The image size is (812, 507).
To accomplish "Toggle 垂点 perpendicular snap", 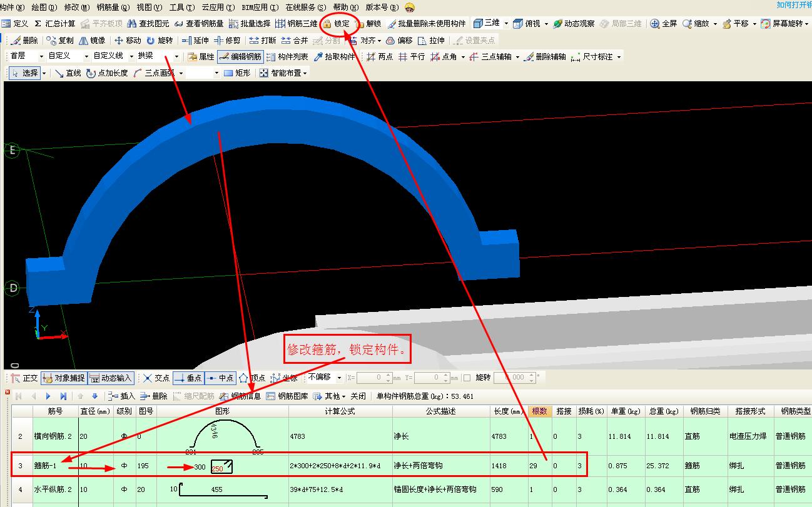I will (x=188, y=378).
